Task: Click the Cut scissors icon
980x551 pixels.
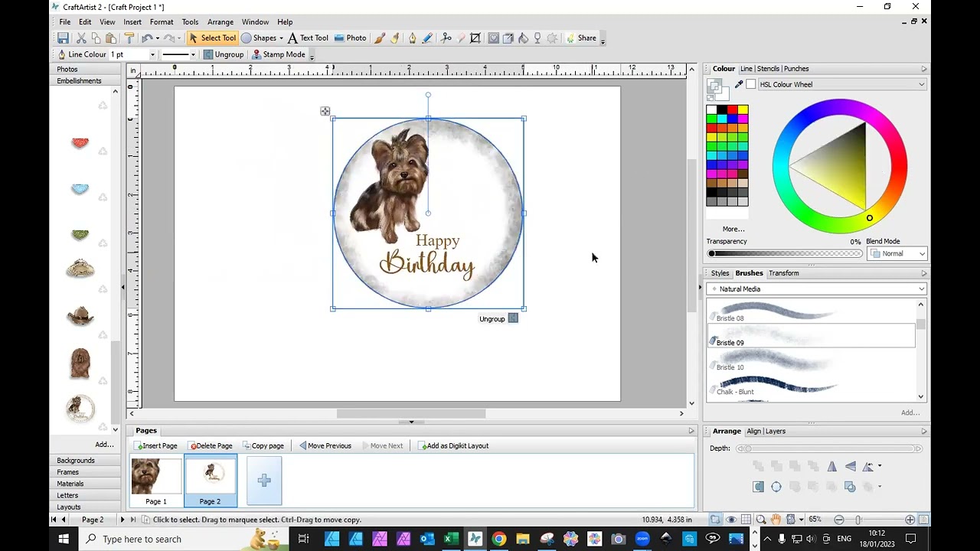Action: tap(80, 38)
